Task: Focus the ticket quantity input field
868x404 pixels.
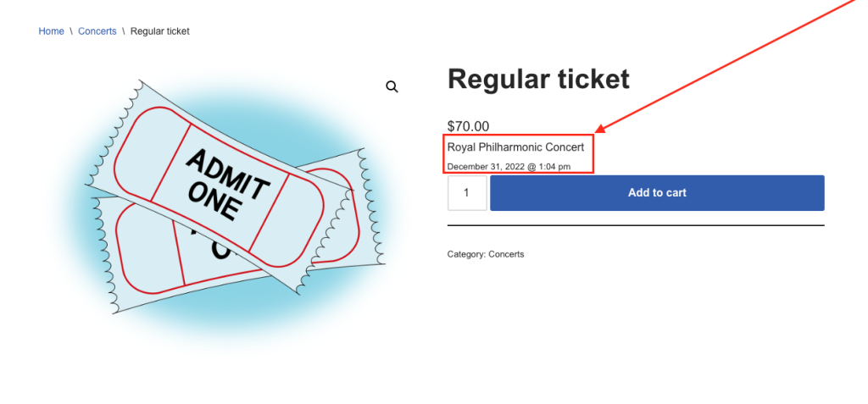Action: pos(467,193)
